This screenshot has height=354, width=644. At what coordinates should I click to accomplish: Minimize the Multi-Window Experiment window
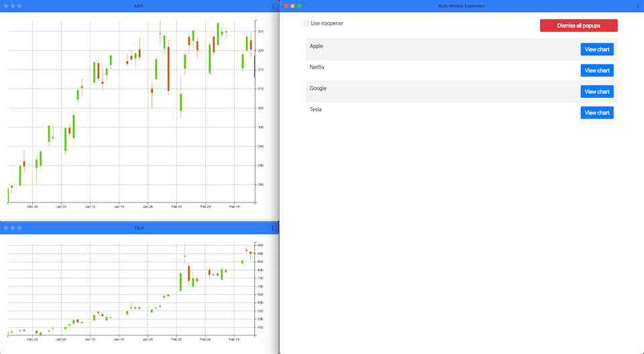292,6
